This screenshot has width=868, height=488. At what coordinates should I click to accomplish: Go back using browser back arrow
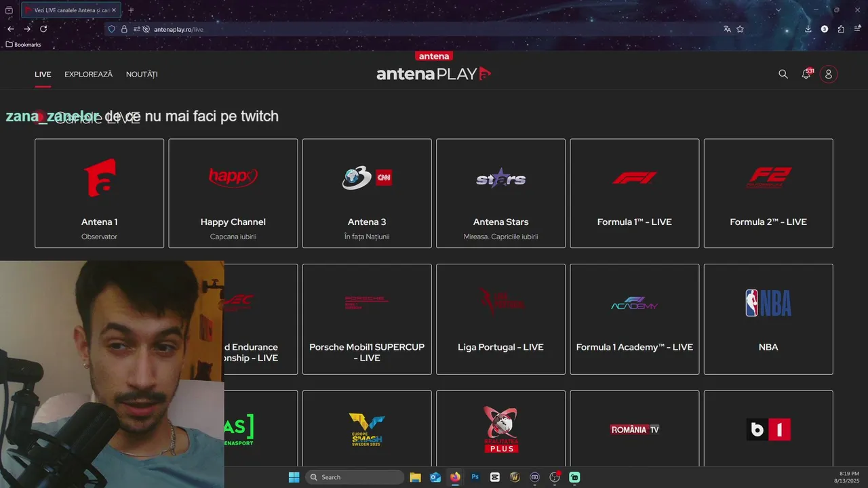point(10,29)
